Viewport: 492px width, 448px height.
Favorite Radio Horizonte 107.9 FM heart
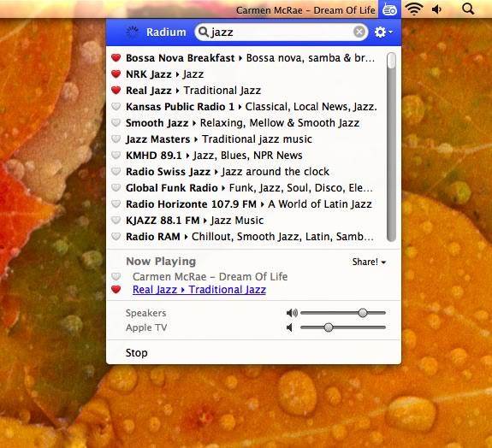pos(116,204)
